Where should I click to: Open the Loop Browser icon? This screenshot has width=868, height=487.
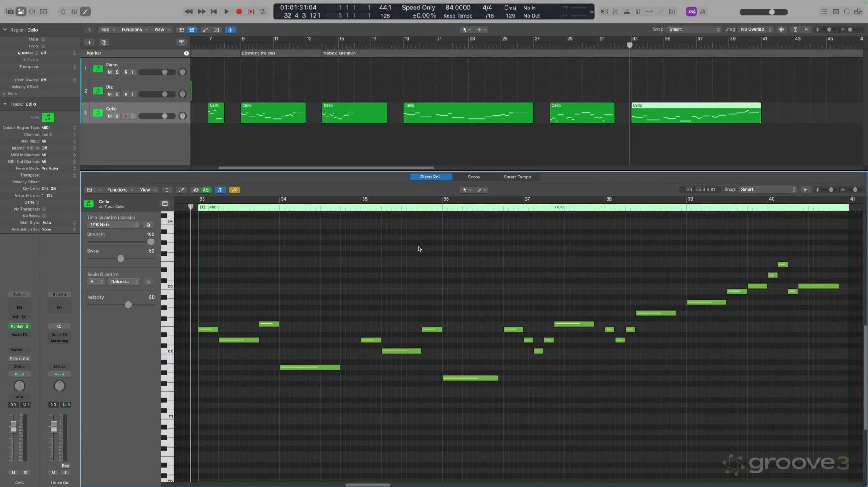[847, 12]
